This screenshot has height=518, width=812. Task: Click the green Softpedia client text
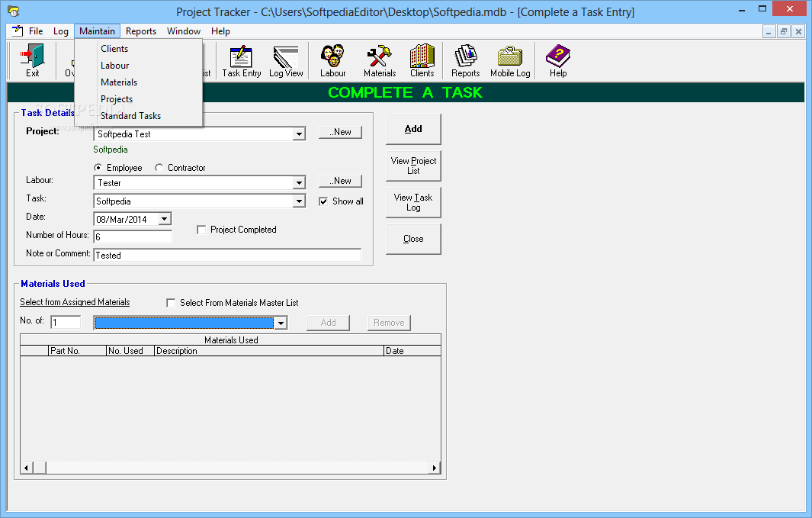click(111, 150)
